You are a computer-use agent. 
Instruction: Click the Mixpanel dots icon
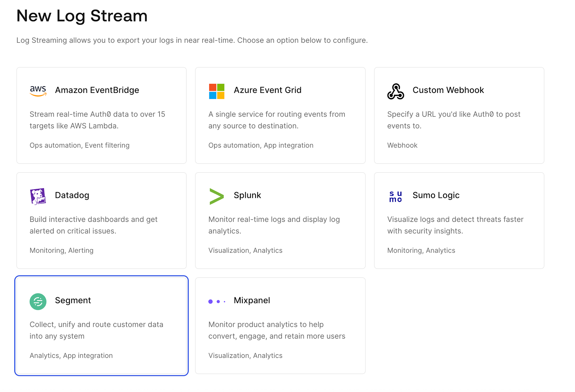[217, 301]
